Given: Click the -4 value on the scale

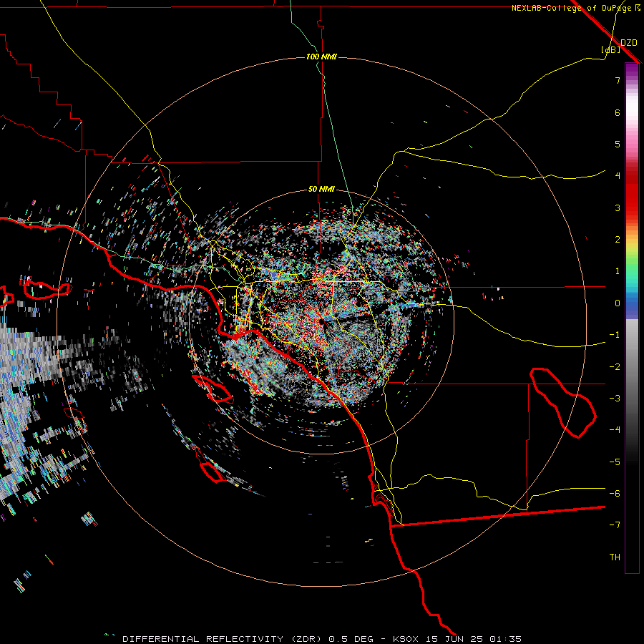Looking at the screenshot, I should pos(615,430).
